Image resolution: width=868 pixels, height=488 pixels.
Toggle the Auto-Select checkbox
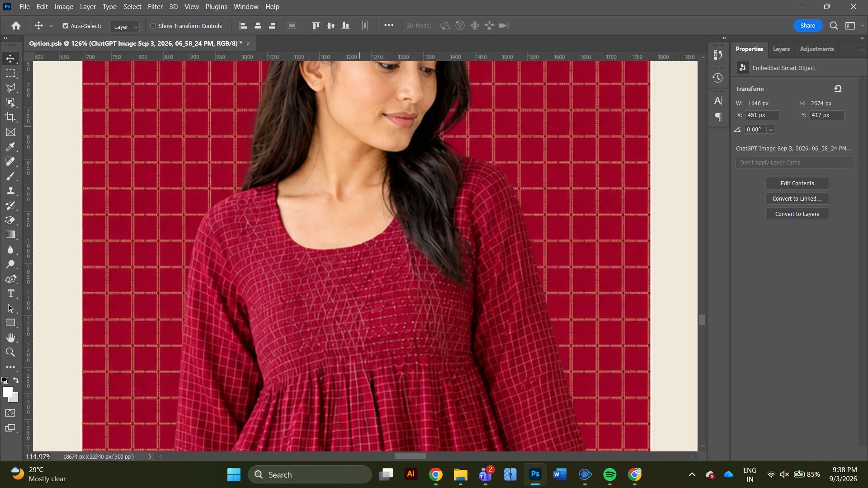click(66, 26)
